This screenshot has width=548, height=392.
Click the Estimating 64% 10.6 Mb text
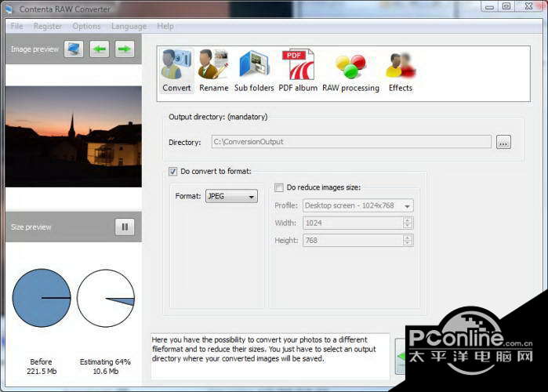[105, 366]
